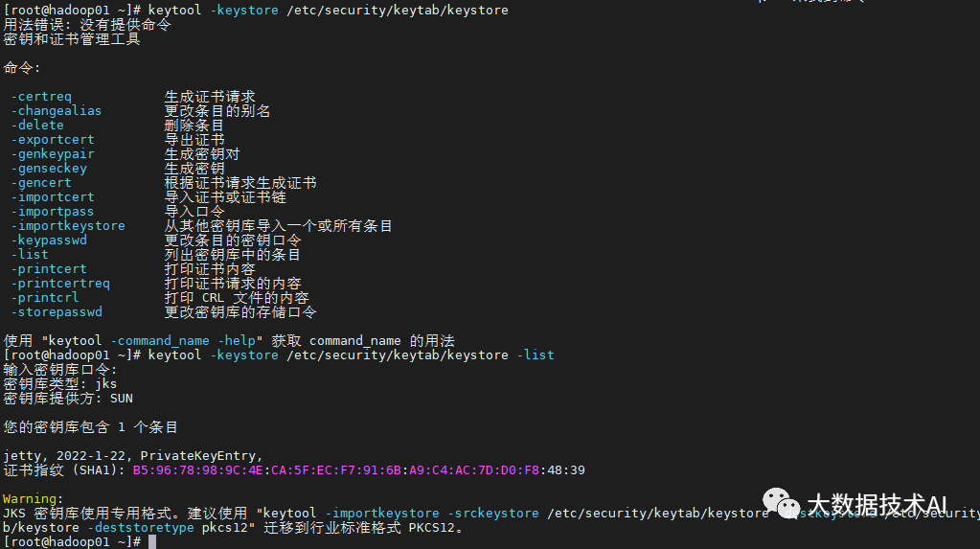
Task: Click the description 更改密钥库的存储口令
Action: 240,312
